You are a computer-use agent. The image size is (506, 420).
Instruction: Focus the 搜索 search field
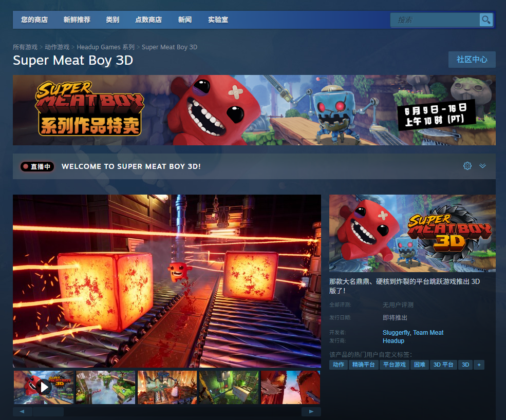point(435,20)
